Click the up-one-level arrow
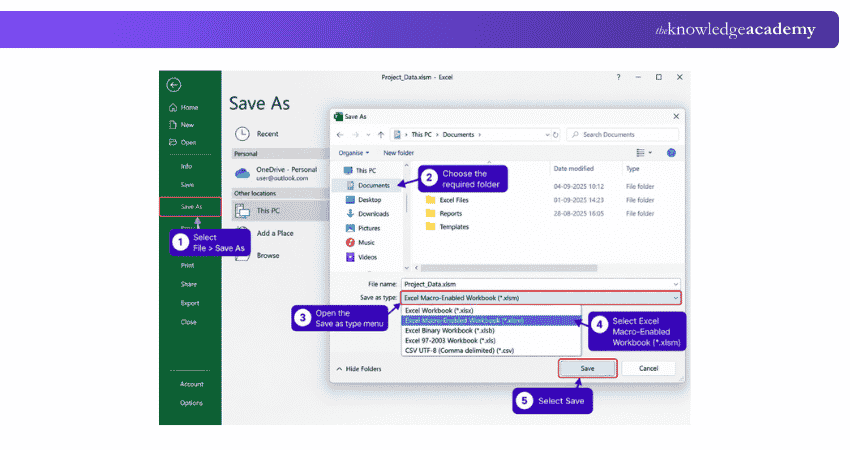Screen dimensions: 850x450 [x=381, y=134]
